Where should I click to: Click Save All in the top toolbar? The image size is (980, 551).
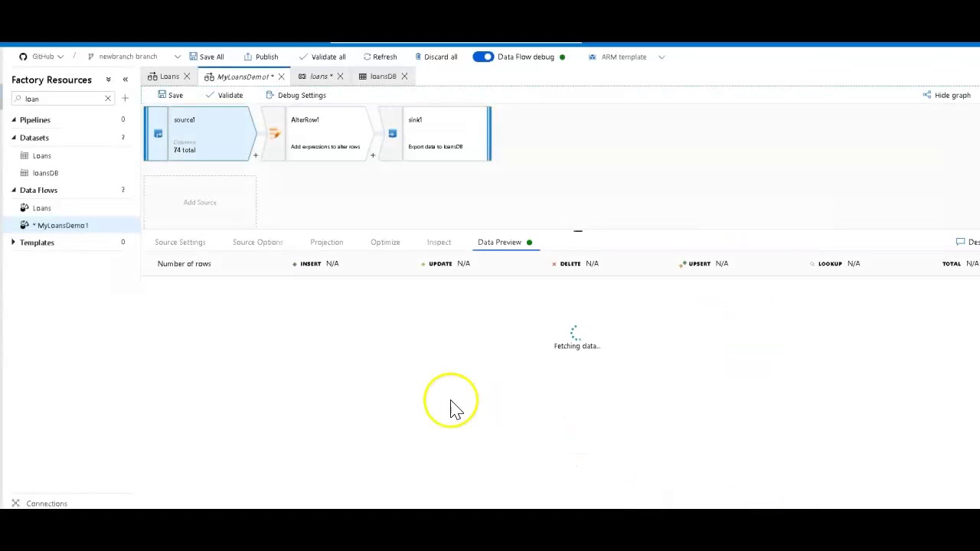(x=207, y=57)
